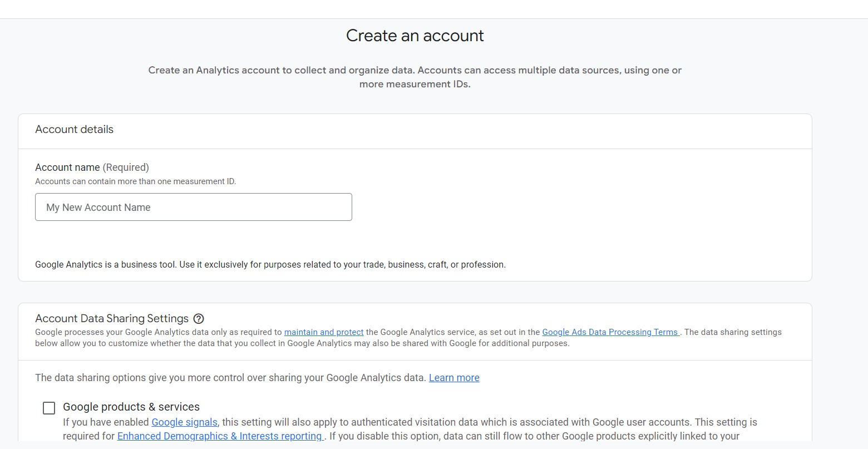Image resolution: width=868 pixels, height=449 pixels.
Task: Click the Account name input field
Action: [x=194, y=207]
